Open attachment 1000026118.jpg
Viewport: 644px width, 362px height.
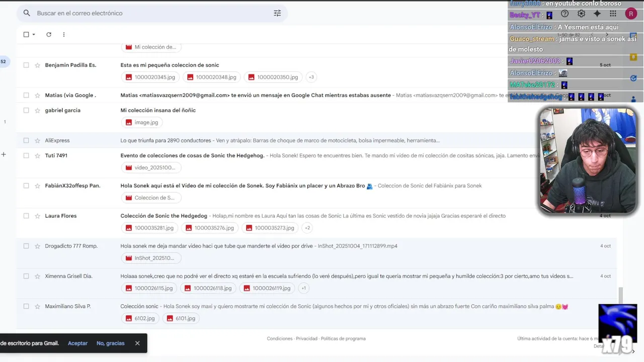(208, 288)
